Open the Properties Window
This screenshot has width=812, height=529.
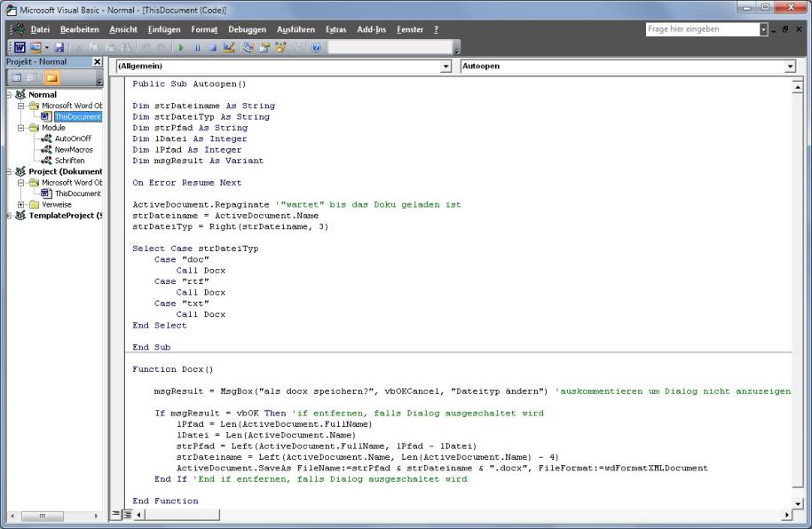(264, 46)
